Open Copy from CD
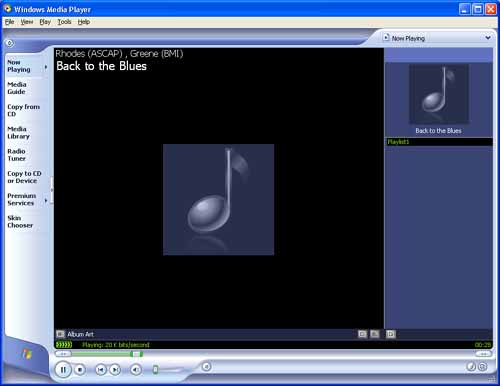Viewport: 500px width, 386px height. click(23, 110)
